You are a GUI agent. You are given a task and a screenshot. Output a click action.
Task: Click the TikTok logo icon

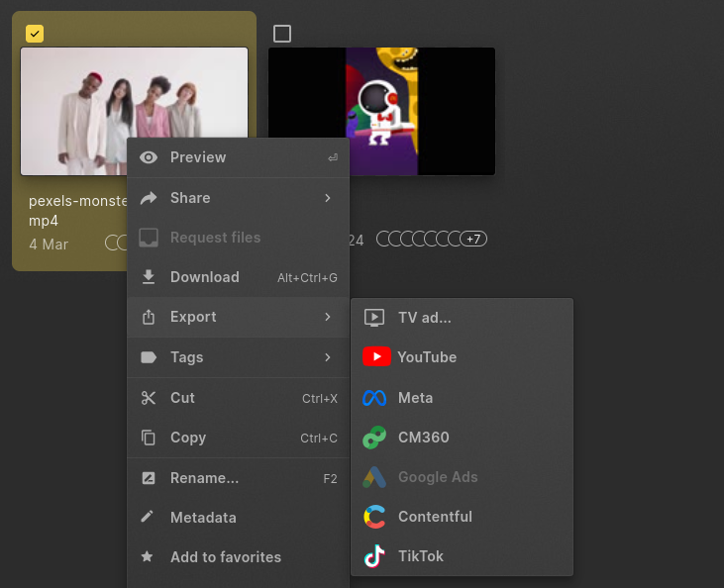pyautogui.click(x=374, y=555)
